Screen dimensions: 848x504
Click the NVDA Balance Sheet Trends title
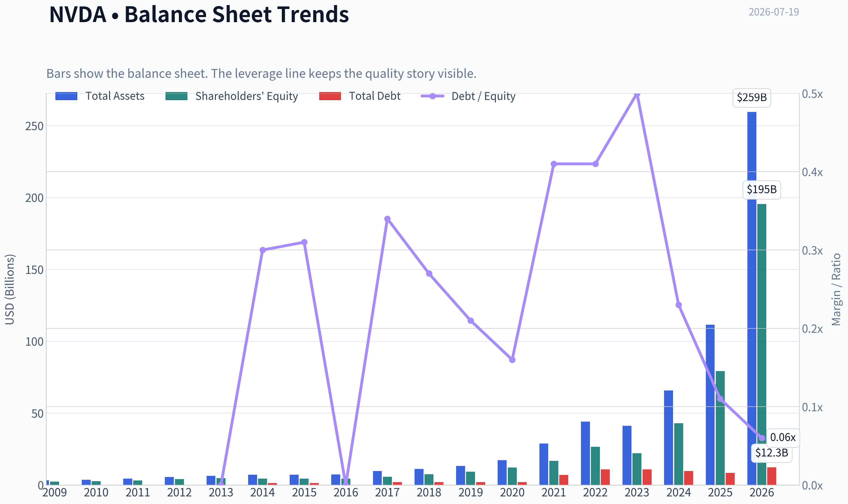(x=199, y=14)
